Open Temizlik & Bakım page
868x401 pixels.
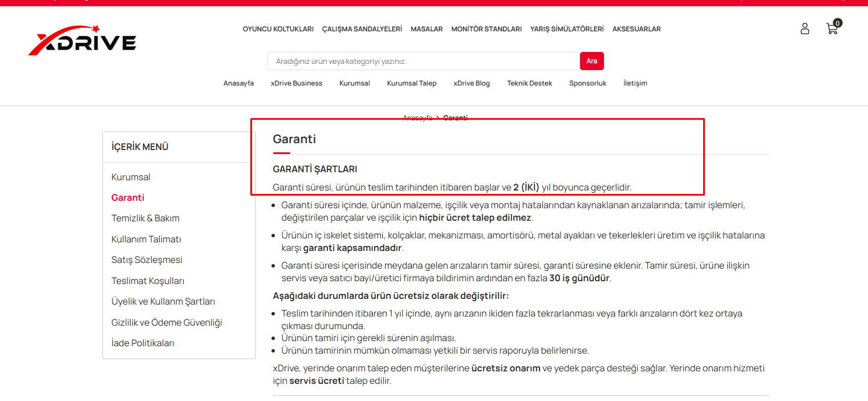coord(145,218)
